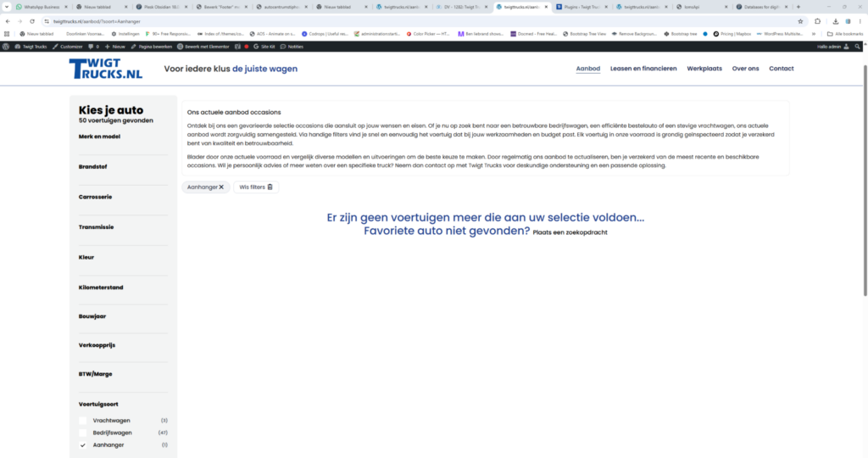Open the Leasen en financieren menu item
Image resolution: width=868 pixels, height=458 pixels.
click(643, 69)
